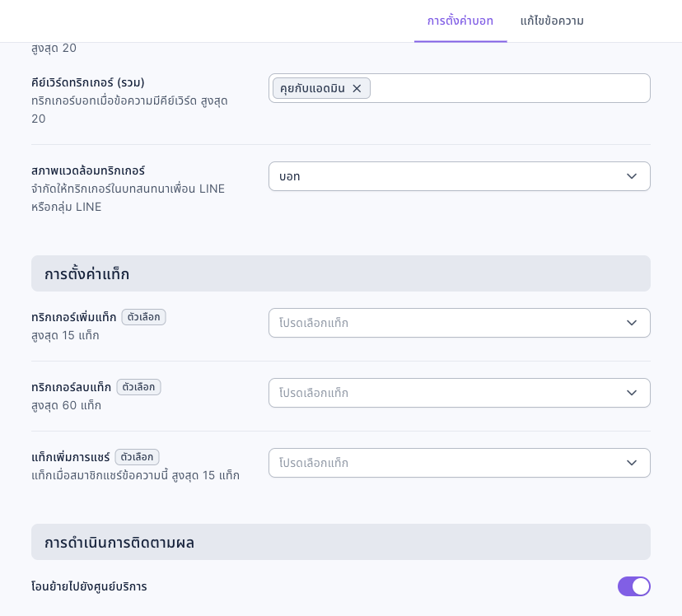Viewport: 682px width, 616px height.
Task: Click the คีย์เวิร์ดทริกเกอร์ (รวม) label
Action: [88, 82]
